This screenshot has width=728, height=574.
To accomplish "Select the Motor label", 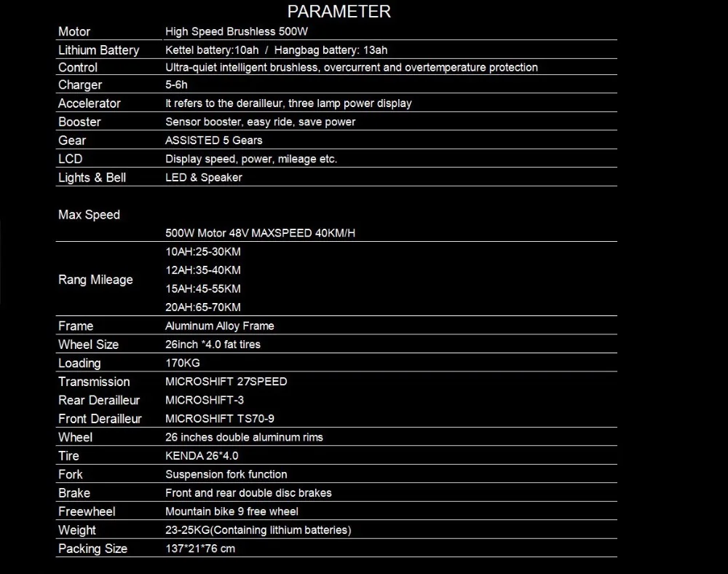I will 74,31.
